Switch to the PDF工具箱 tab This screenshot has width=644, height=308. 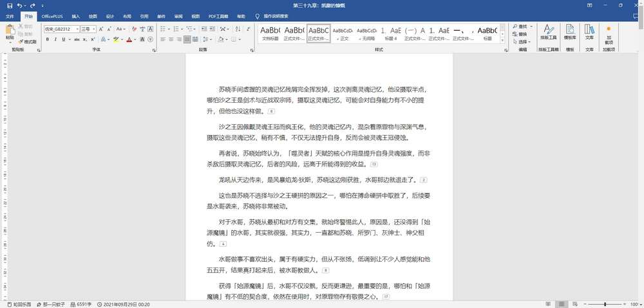tap(218, 17)
